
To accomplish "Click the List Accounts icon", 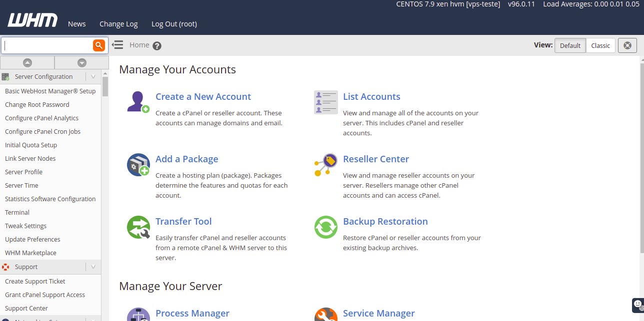I will coord(326,102).
